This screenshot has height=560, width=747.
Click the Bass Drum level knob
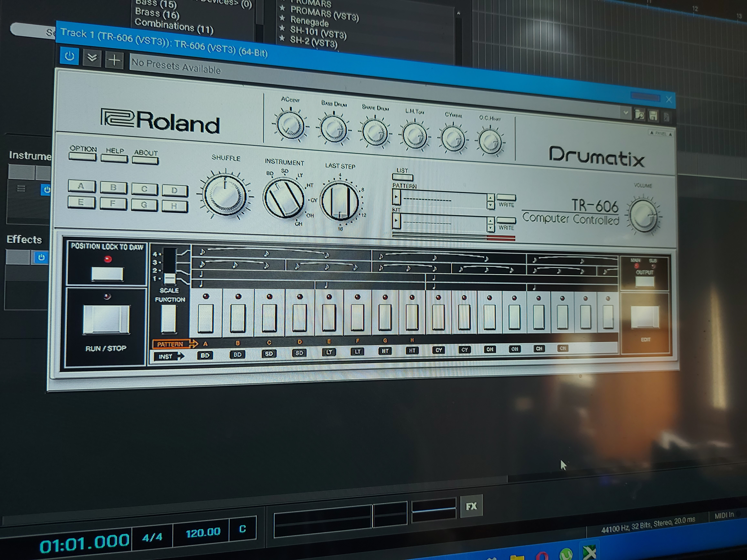333,129
